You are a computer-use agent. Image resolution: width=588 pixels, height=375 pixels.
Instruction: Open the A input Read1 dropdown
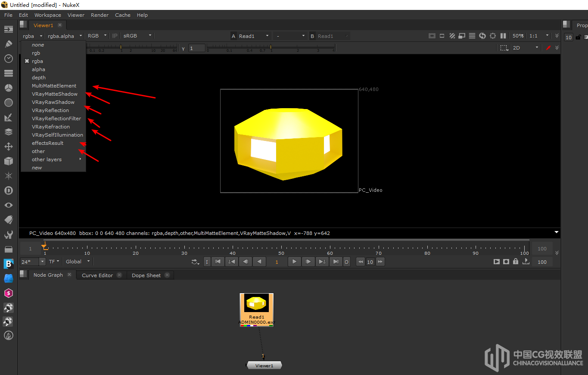pos(254,36)
